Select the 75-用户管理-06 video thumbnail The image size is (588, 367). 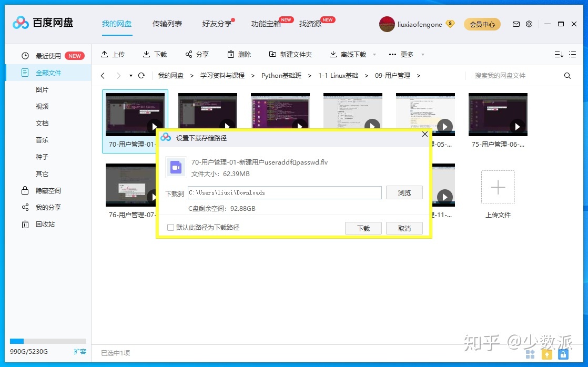(x=498, y=115)
